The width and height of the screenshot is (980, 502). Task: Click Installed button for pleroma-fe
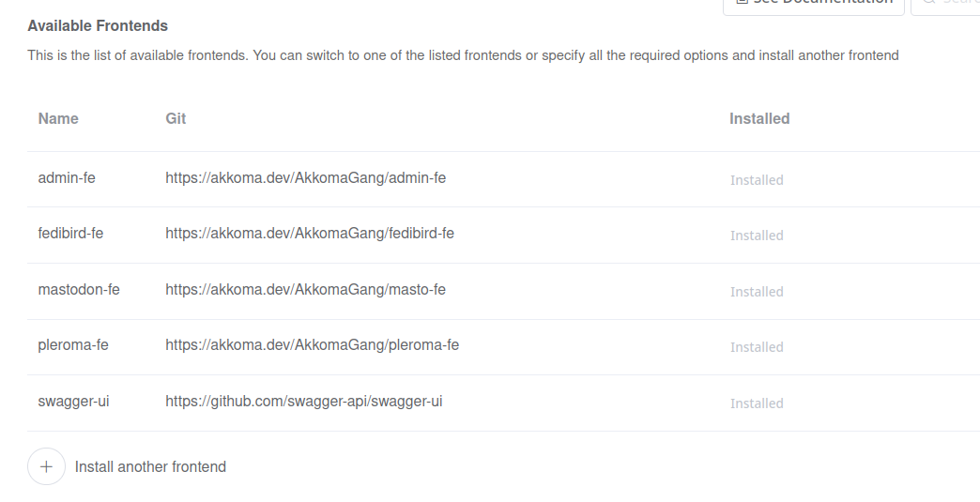pos(757,347)
